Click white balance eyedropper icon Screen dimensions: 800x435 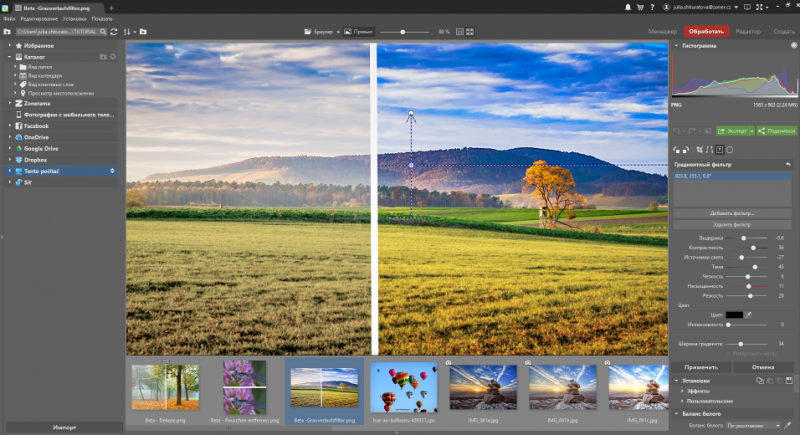788,425
